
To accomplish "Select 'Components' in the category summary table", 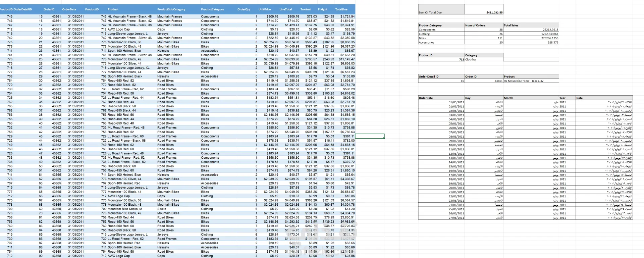I will click(x=441, y=30).
